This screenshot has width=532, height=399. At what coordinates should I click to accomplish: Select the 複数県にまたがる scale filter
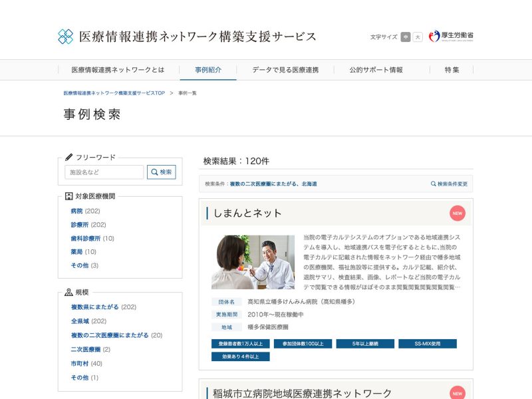point(94,307)
